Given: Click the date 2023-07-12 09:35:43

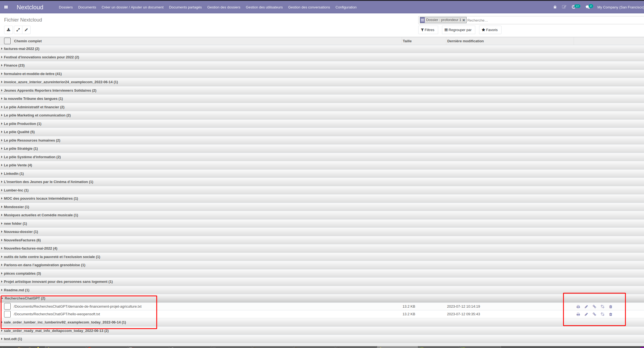Looking at the screenshot, I should 463,314.
